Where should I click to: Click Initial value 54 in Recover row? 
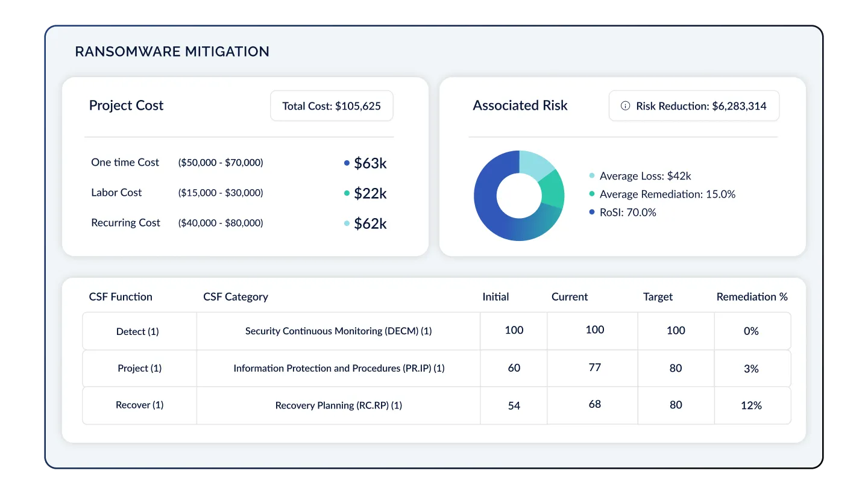click(x=514, y=405)
